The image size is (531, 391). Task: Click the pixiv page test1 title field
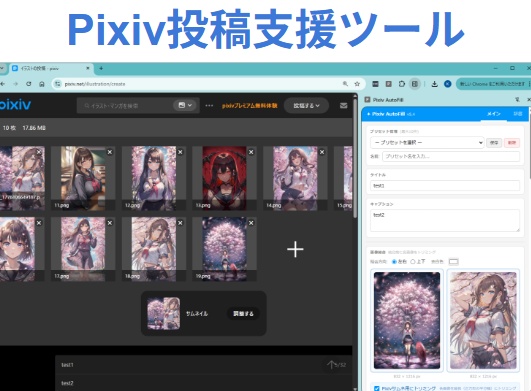tap(203, 365)
